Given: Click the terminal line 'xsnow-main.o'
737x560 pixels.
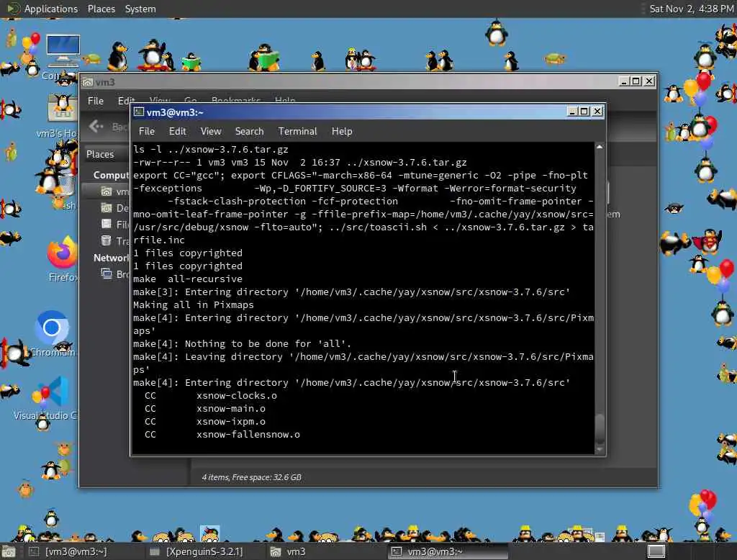Looking at the screenshot, I should click(231, 409).
